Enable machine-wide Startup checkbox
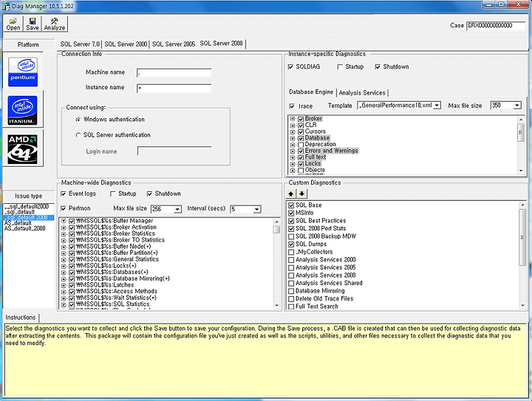532x401 pixels. pos(113,193)
